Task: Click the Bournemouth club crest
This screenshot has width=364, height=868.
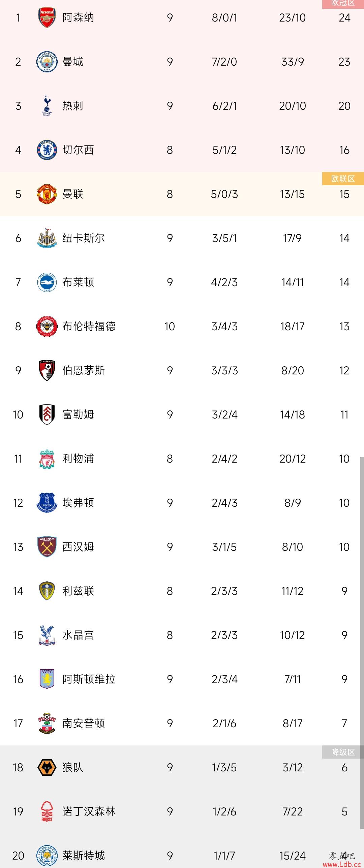Action: tap(47, 370)
